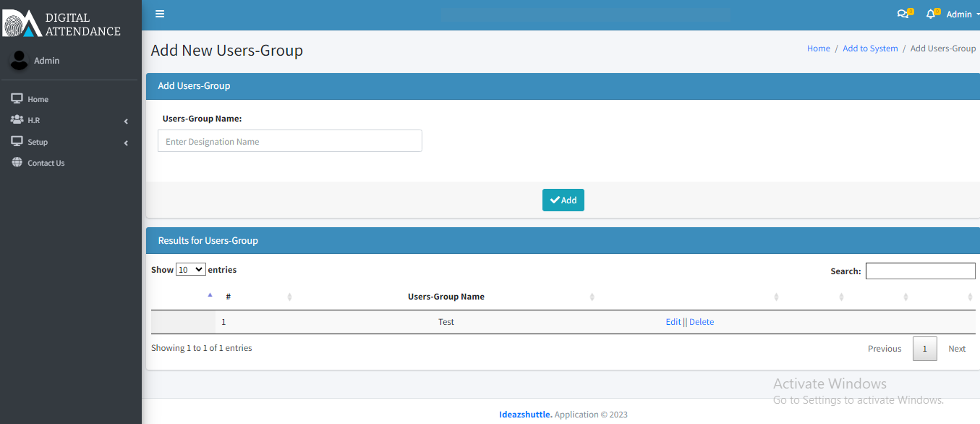Click inside the Users-Group Name input
980x424 pixels.
coord(289,140)
